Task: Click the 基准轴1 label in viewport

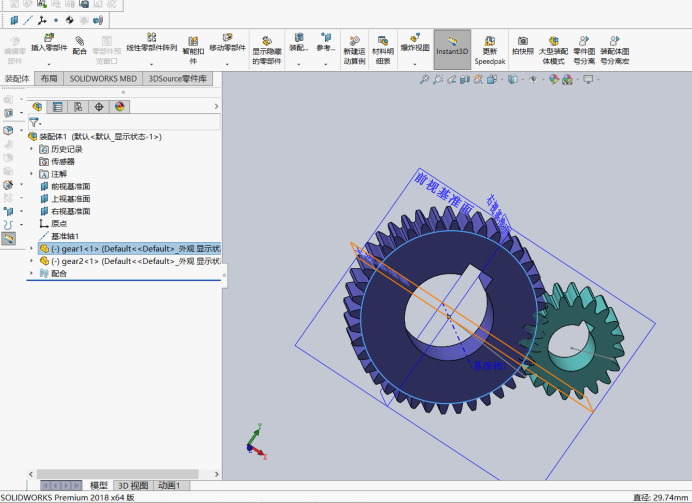Action: [489, 366]
